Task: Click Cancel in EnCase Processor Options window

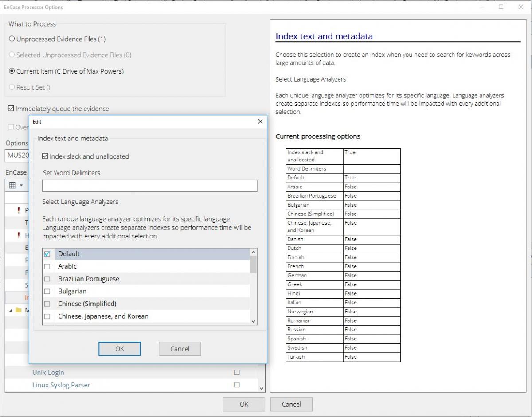Action: pos(291,404)
